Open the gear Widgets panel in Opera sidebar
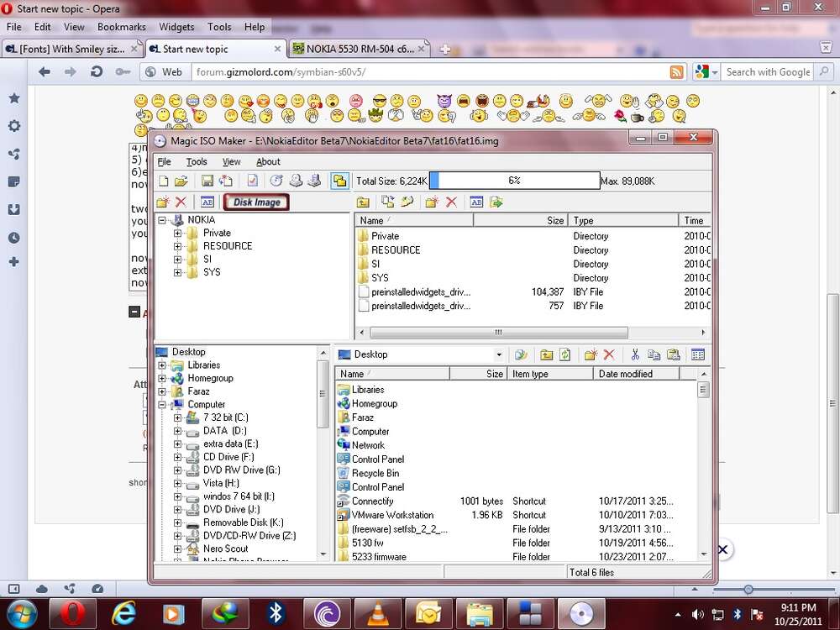The width and height of the screenshot is (840, 630). (14, 126)
